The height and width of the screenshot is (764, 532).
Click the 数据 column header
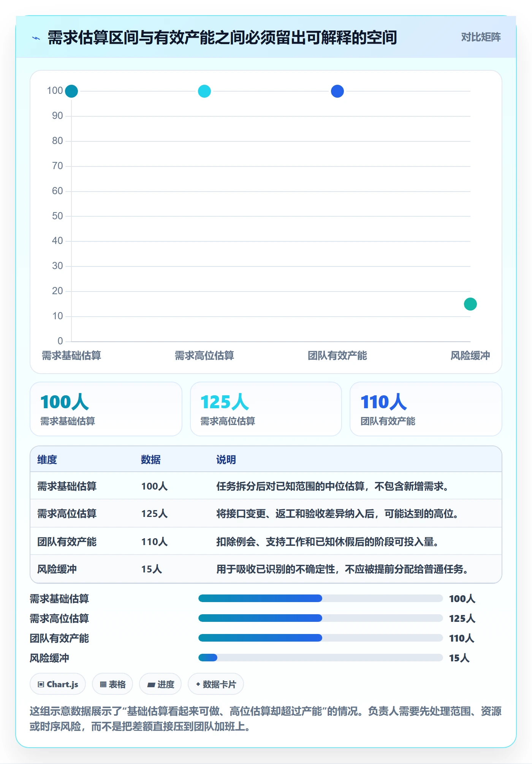coord(151,460)
